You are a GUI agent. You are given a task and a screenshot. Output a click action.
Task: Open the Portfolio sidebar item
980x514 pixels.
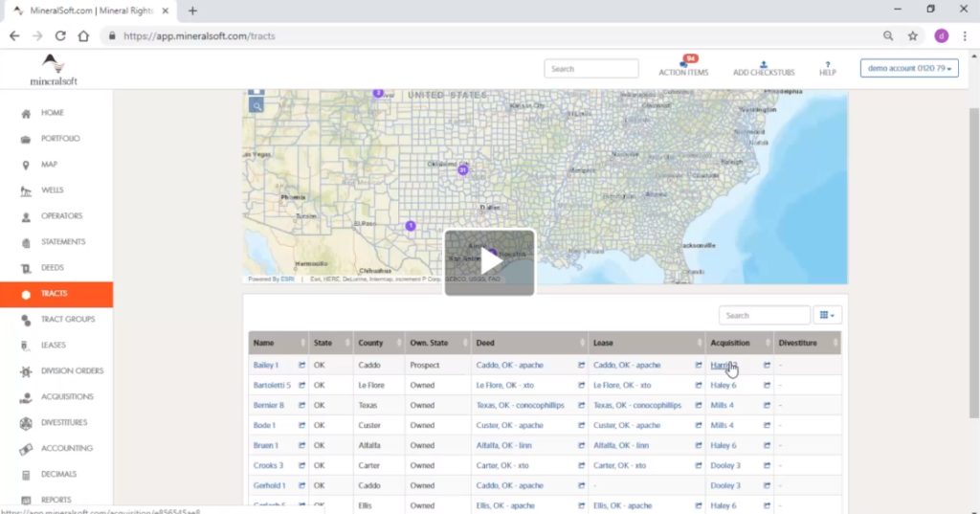click(x=60, y=139)
